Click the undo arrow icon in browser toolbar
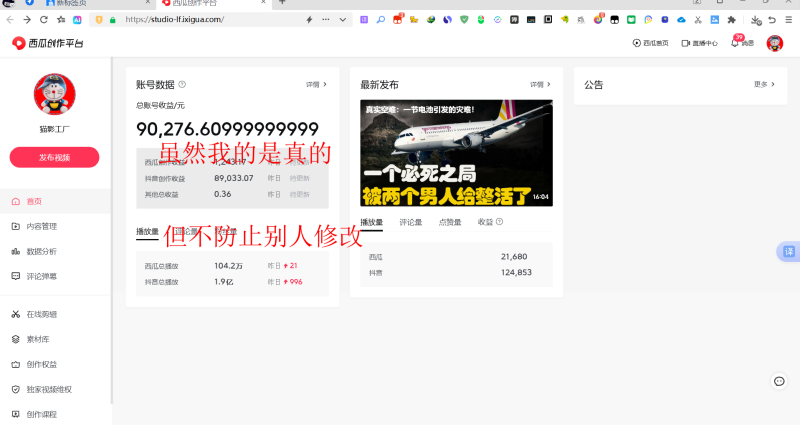 (772, 19)
